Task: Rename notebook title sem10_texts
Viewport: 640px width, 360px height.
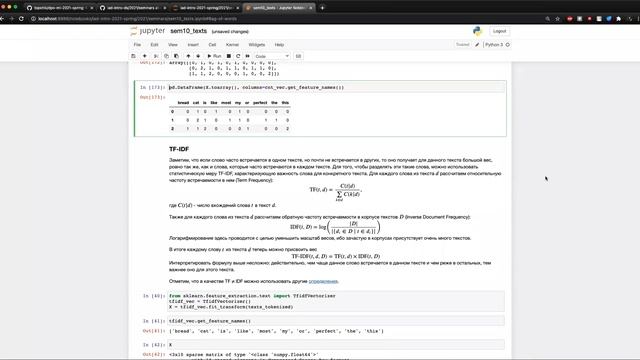Action: [x=189, y=31]
